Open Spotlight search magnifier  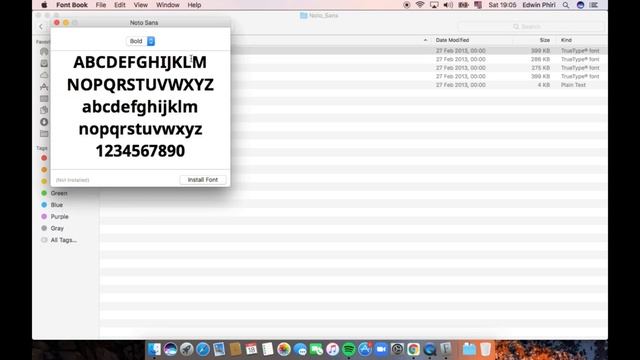(x=566, y=5)
